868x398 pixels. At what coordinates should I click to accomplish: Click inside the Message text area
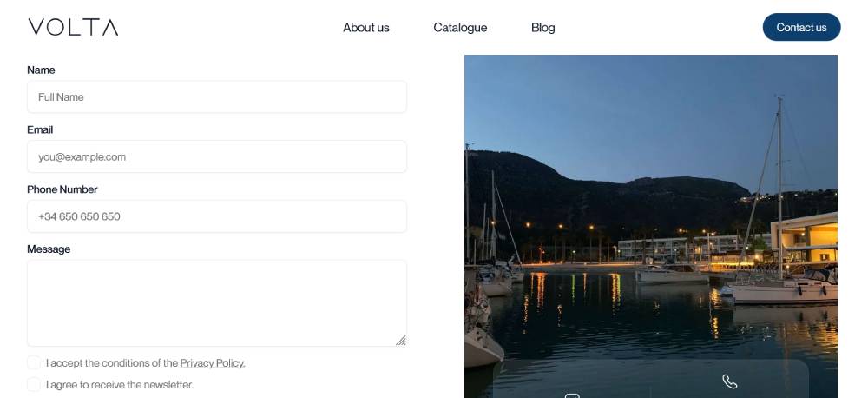coord(217,302)
